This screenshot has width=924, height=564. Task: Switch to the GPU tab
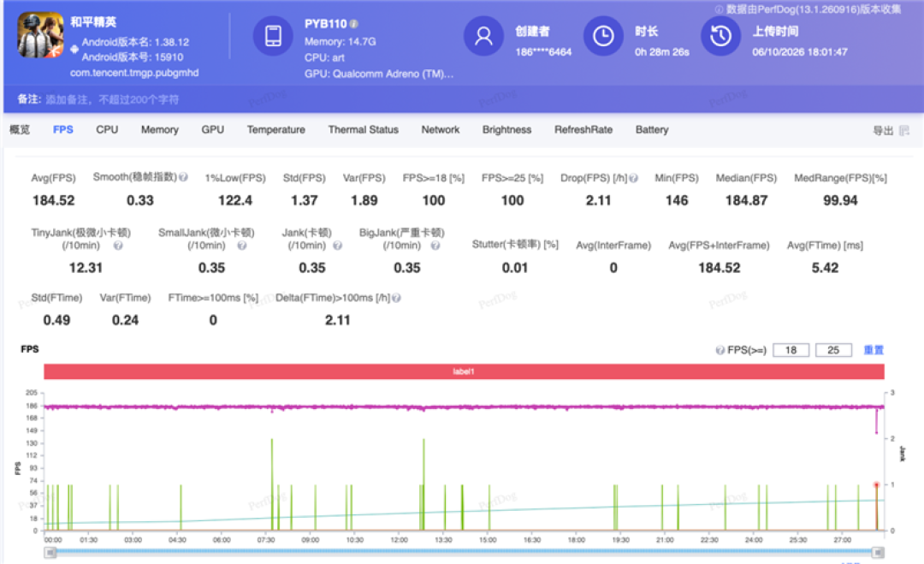tap(213, 129)
